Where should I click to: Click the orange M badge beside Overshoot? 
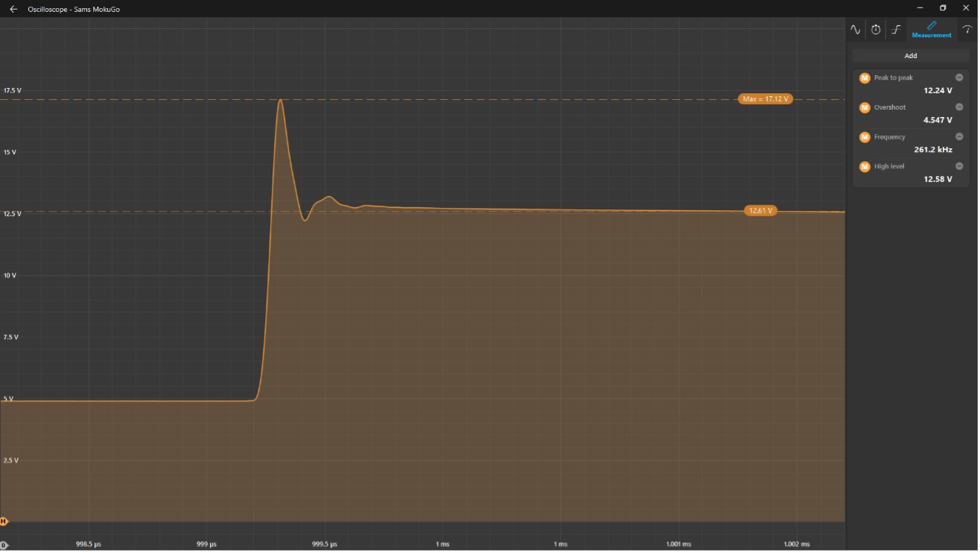point(865,107)
